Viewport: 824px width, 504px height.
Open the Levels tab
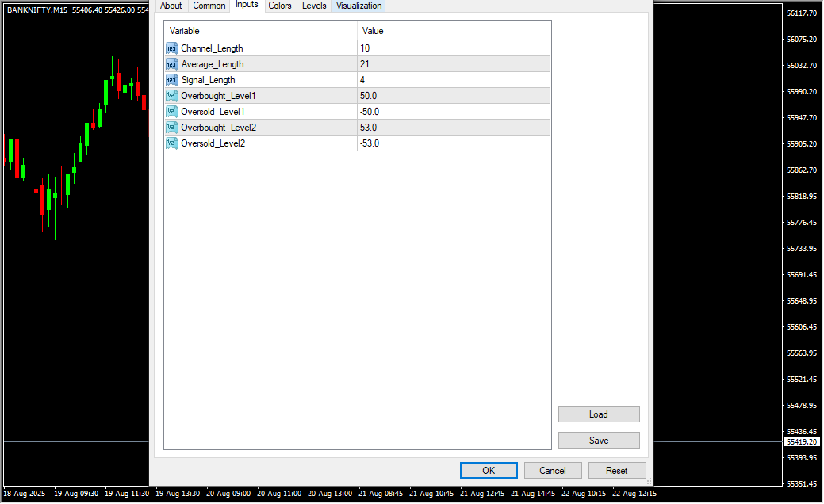point(314,6)
